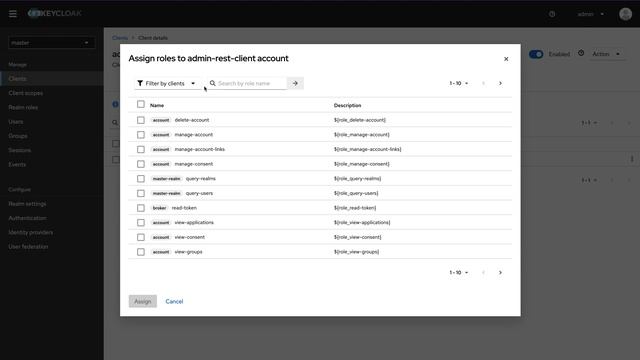Click the search magnifier icon in dialog
Viewport: 640px width, 360px height.
click(x=213, y=83)
